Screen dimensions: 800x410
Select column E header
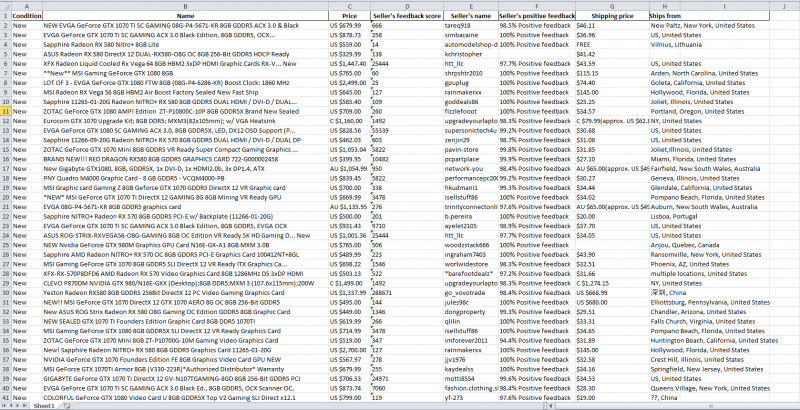click(x=471, y=6)
